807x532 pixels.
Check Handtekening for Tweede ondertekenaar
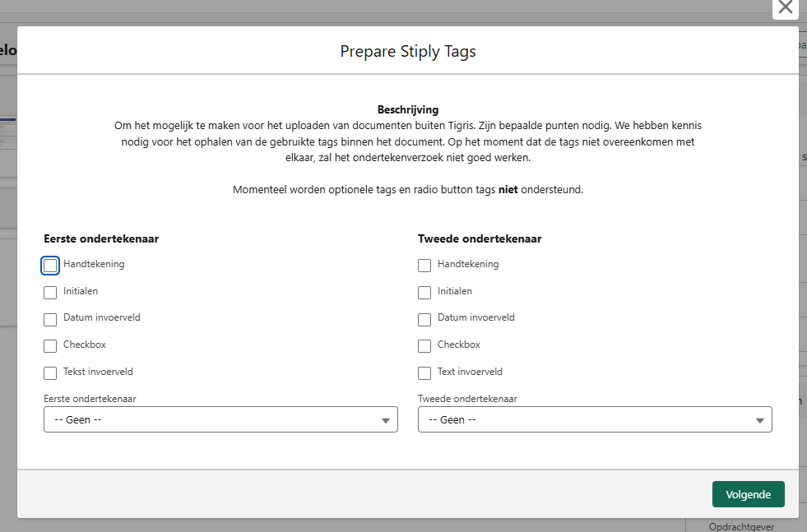tap(424, 266)
